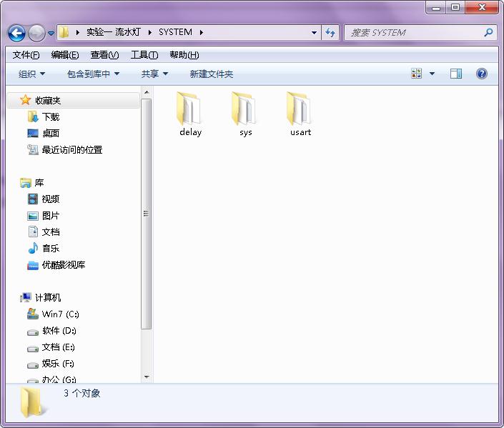Click the download folder icon beside 下载

pyautogui.click(x=33, y=116)
